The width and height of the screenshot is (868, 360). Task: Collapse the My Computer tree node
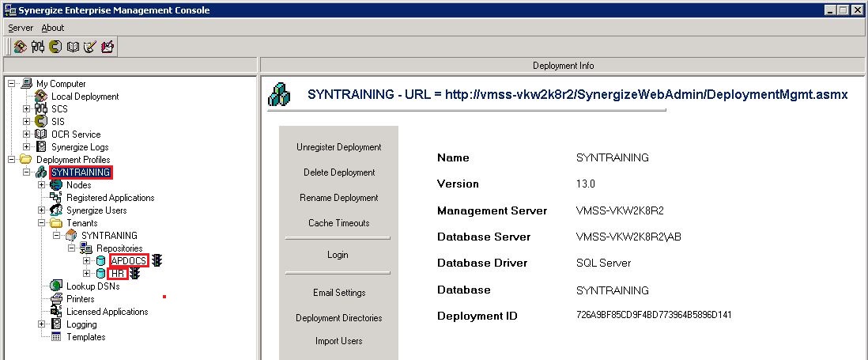pyautogui.click(x=12, y=84)
